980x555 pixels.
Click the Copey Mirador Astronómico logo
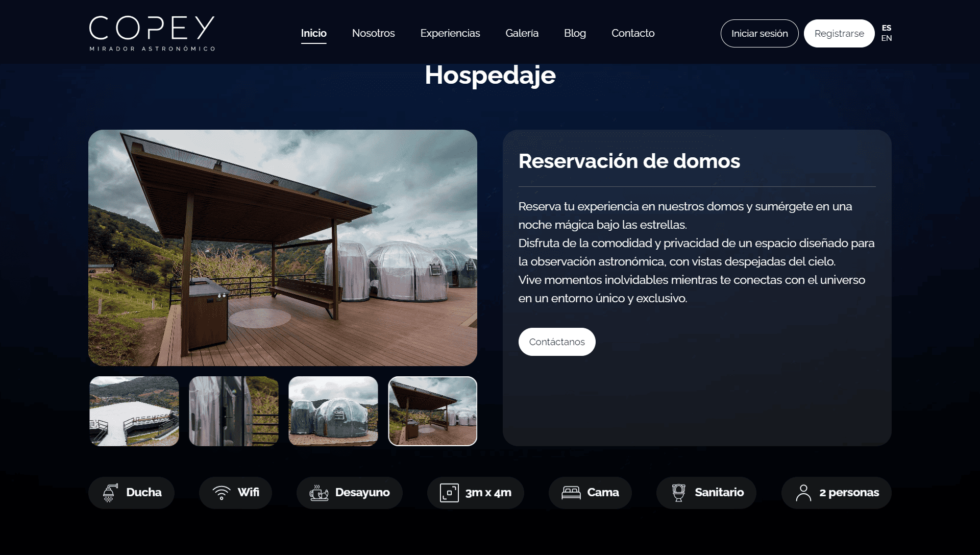pos(152,33)
